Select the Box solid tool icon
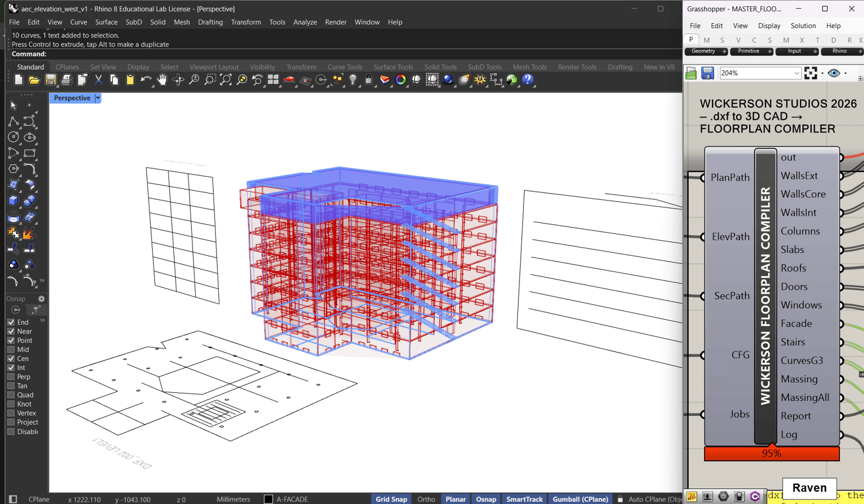Screen dimensions: 864x504 (13, 200)
